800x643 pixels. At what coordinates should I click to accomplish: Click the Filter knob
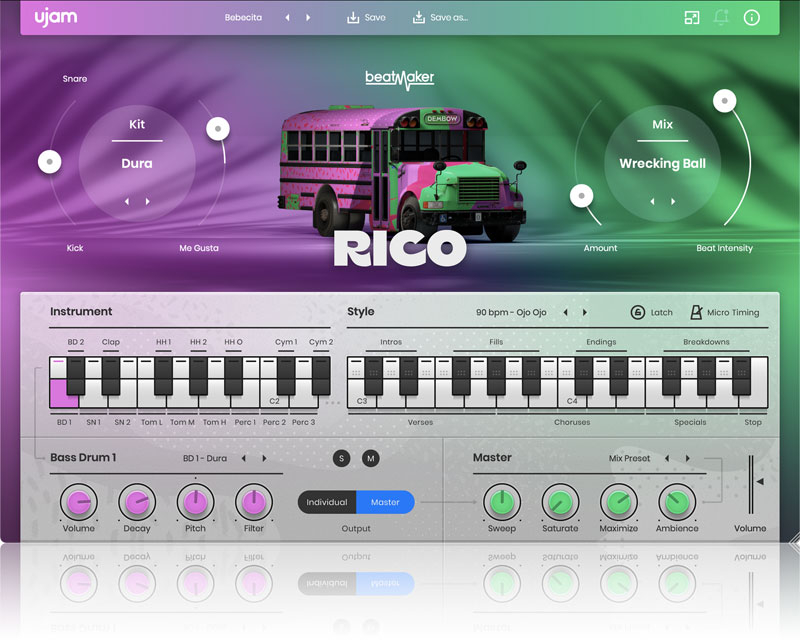click(x=254, y=502)
